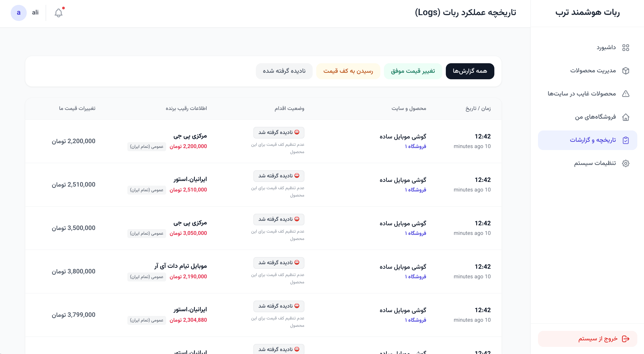
Task: Open داشبورد in the sidebar
Action: click(587, 47)
